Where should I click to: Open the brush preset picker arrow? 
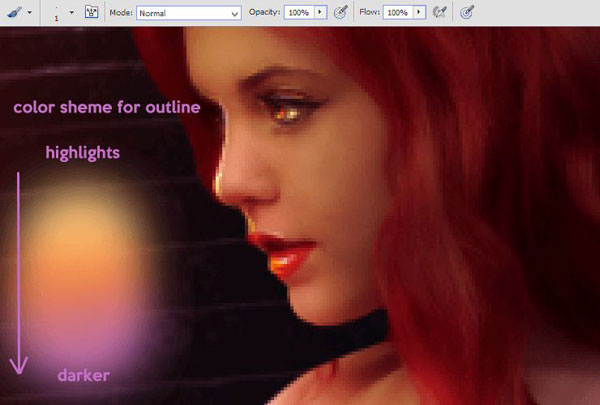(x=72, y=12)
